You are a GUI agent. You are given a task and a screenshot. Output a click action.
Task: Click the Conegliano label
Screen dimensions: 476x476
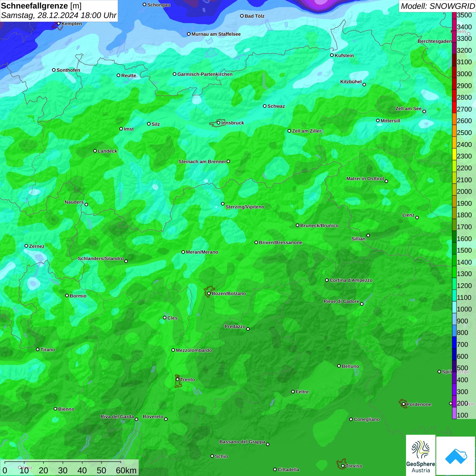pos(367,419)
